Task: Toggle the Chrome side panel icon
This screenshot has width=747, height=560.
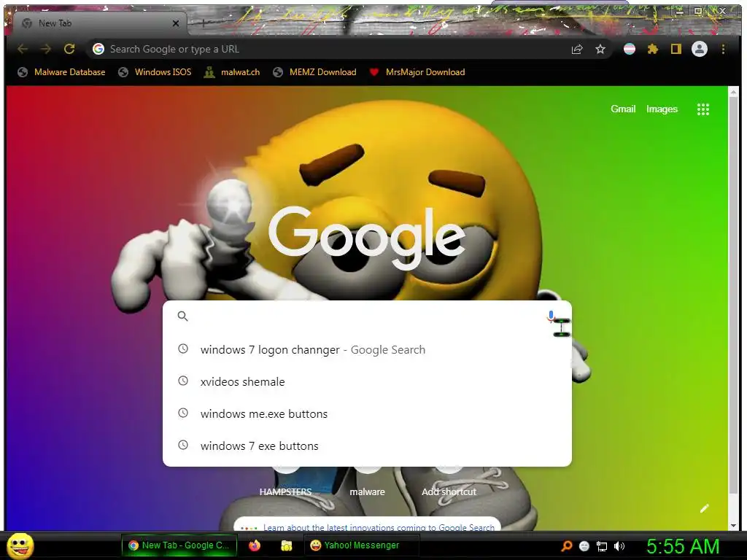Action: click(676, 49)
